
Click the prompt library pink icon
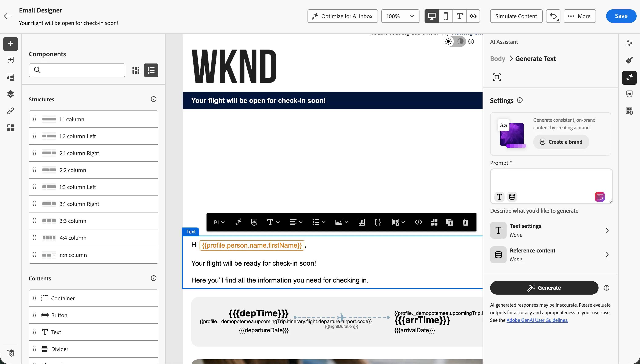pyautogui.click(x=600, y=197)
